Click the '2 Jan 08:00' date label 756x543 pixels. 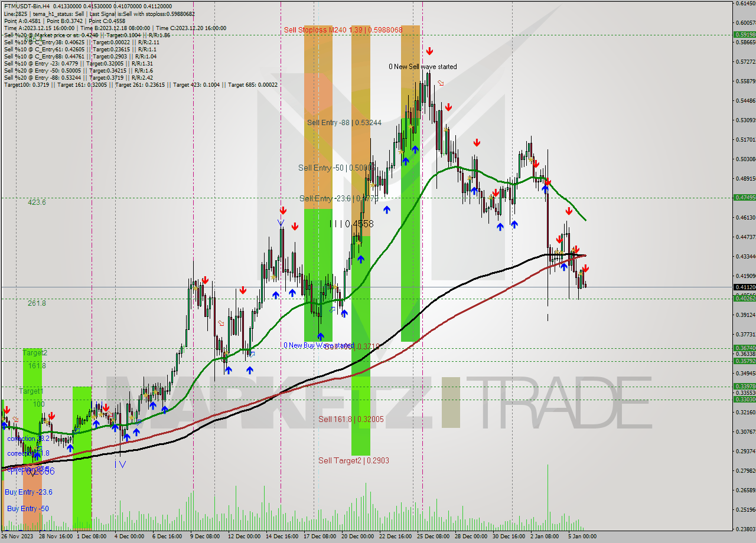(545, 537)
